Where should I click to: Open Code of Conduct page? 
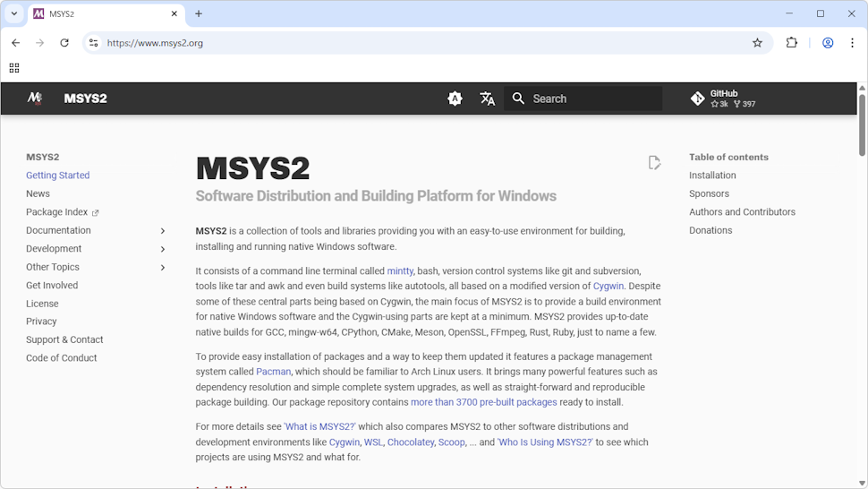(62, 357)
